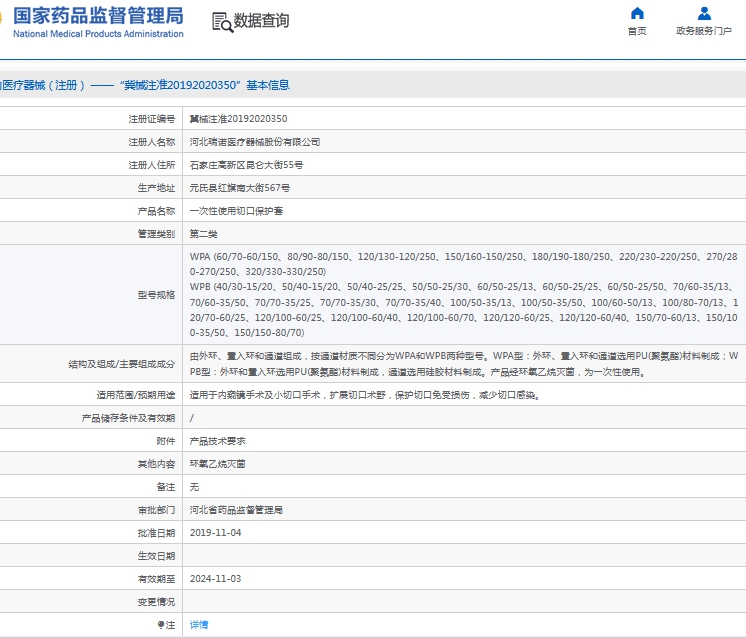Click the 其他内容 row label
The image size is (746, 638).
[x=157, y=464]
